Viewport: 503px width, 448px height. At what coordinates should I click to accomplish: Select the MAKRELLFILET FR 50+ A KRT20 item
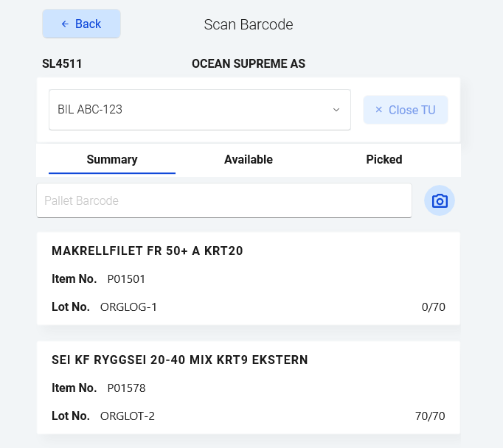148,251
